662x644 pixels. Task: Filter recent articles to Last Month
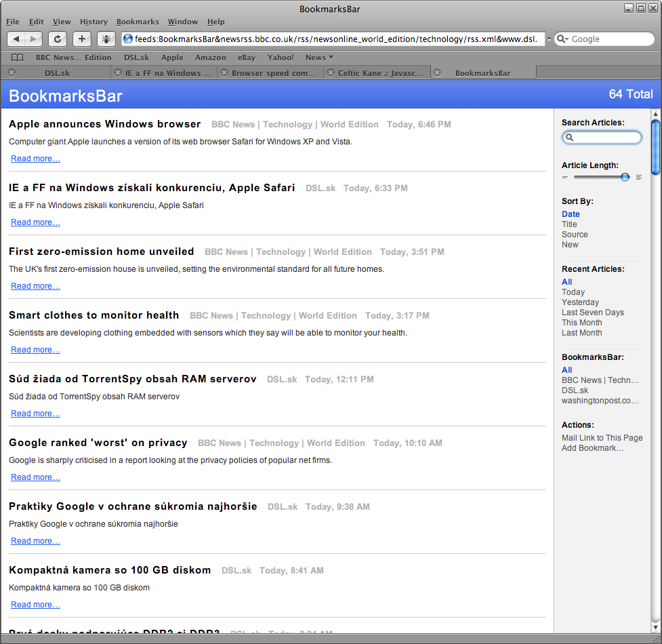coord(582,332)
